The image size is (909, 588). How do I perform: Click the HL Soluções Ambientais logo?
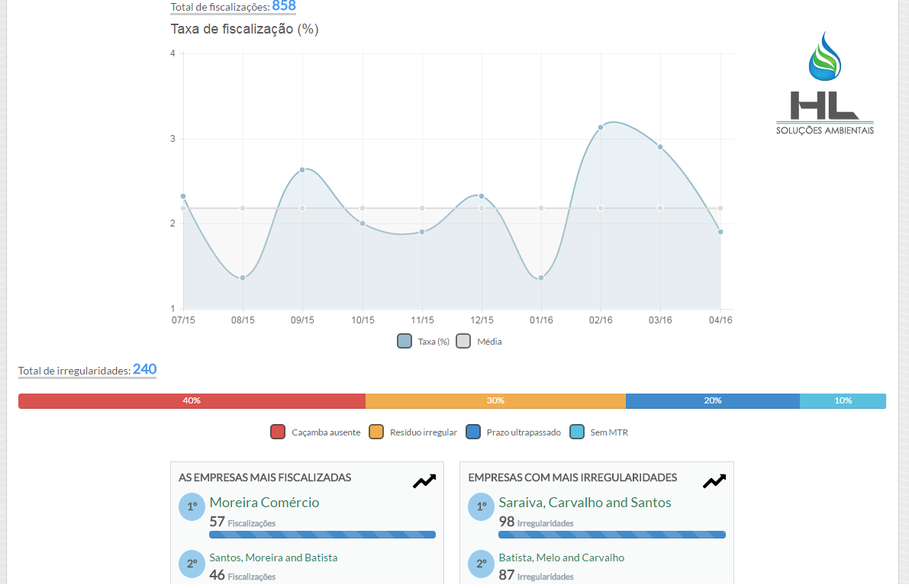[x=825, y=84]
